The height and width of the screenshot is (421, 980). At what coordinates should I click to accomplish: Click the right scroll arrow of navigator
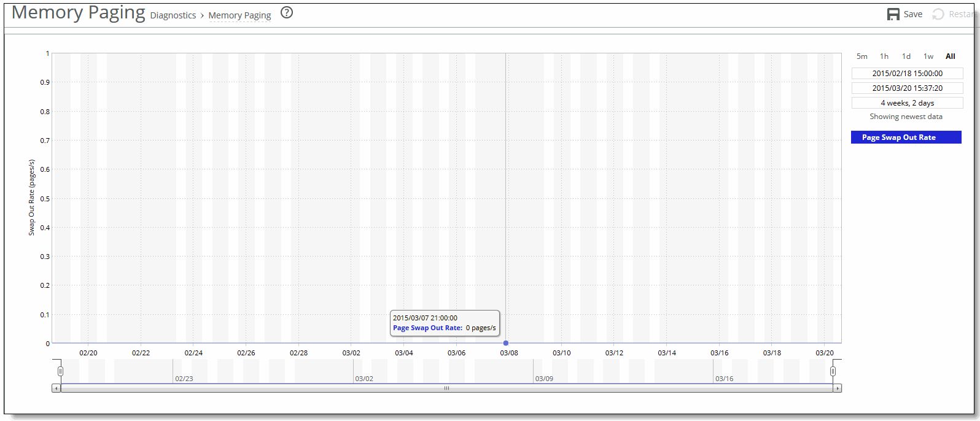click(x=837, y=388)
